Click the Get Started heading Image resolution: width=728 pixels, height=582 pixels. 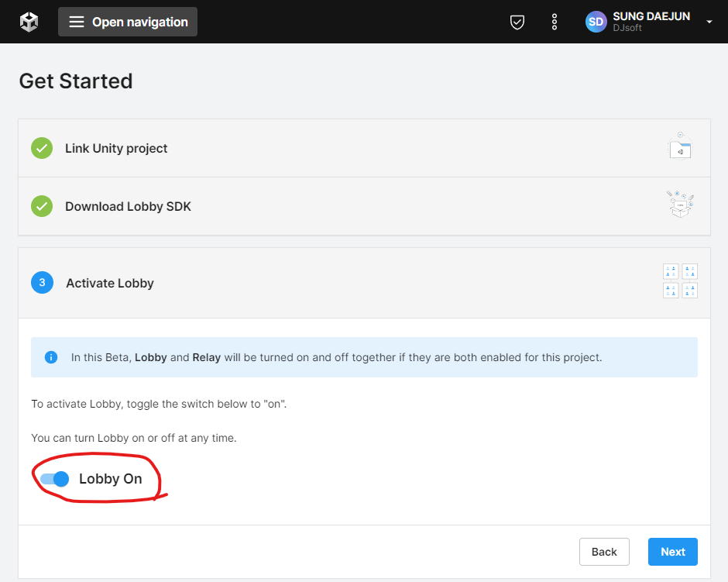pos(76,81)
